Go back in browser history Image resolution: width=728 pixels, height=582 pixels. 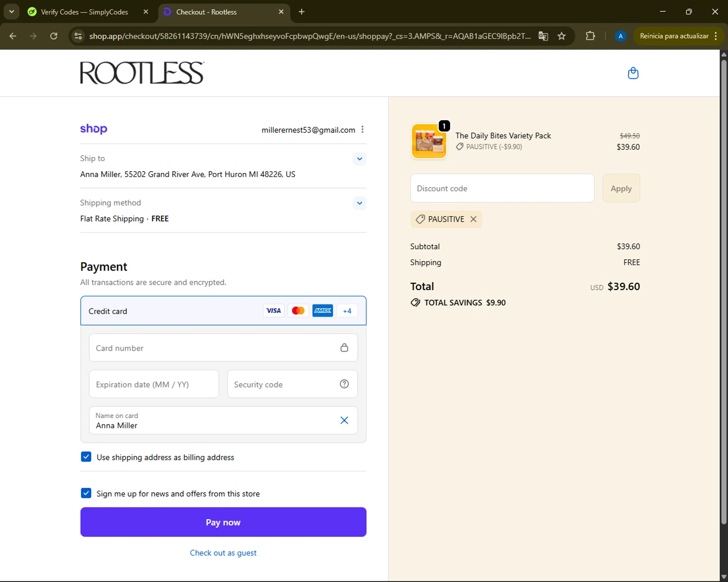(13, 36)
